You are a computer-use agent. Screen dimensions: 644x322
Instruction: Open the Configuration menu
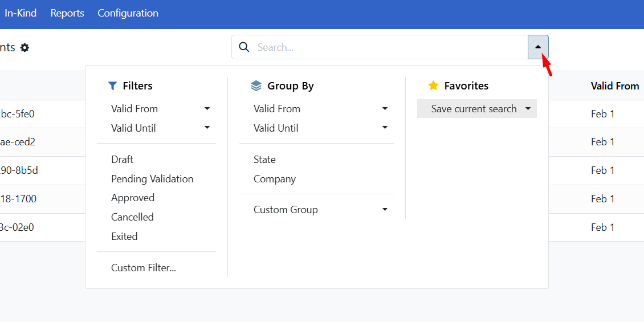[x=128, y=13]
